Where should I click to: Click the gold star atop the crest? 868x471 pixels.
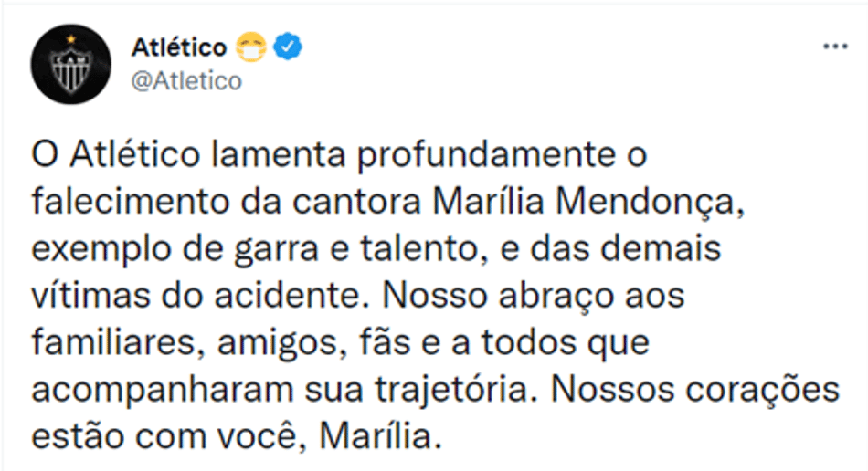(x=71, y=40)
